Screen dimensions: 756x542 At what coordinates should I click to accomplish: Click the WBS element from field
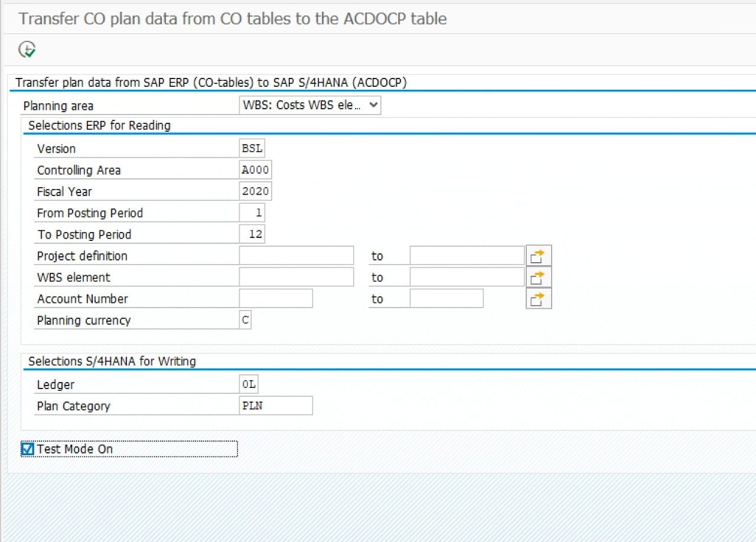(x=296, y=277)
